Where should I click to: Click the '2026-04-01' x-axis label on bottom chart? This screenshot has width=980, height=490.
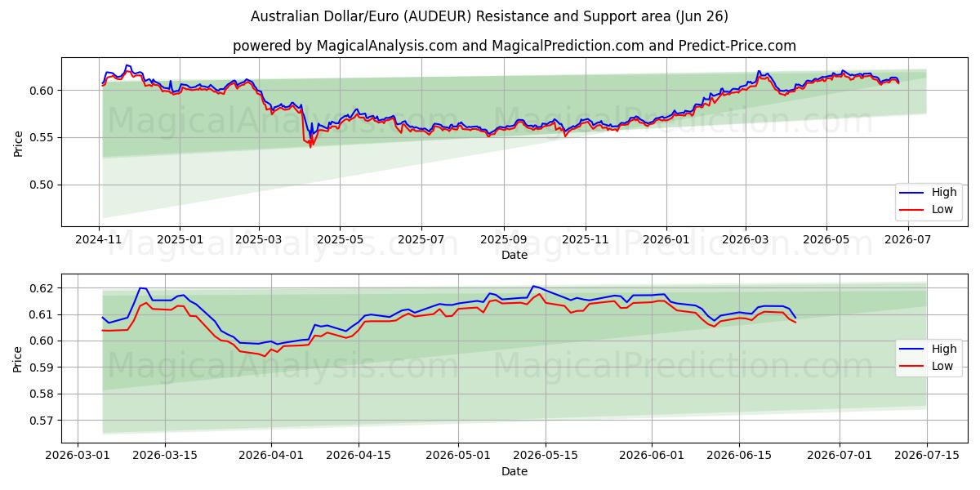coord(271,456)
